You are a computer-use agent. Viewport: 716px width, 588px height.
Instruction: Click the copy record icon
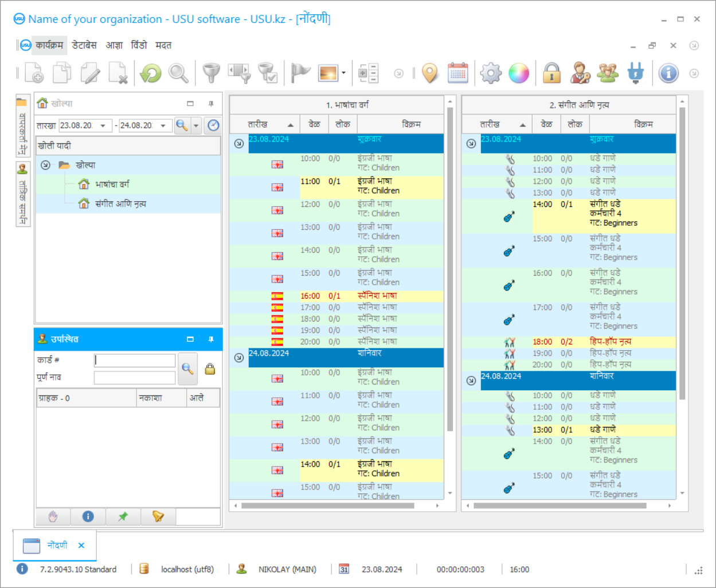[x=62, y=73]
